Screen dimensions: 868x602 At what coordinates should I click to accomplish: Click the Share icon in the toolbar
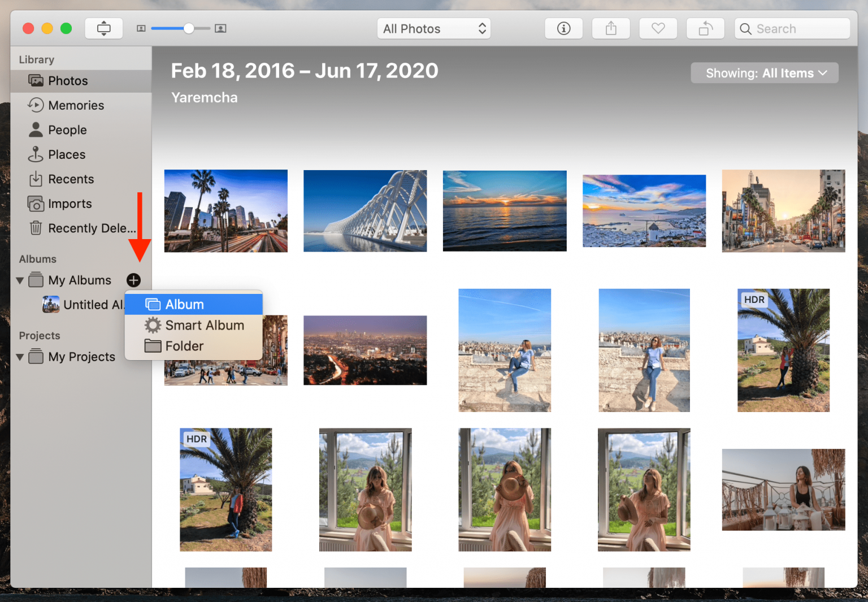(611, 28)
